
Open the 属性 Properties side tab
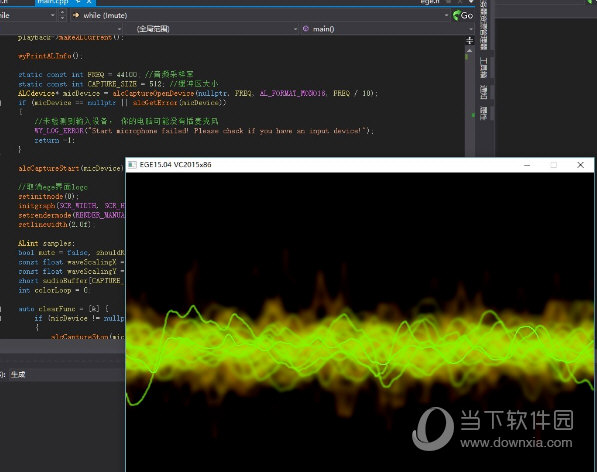click(484, 113)
